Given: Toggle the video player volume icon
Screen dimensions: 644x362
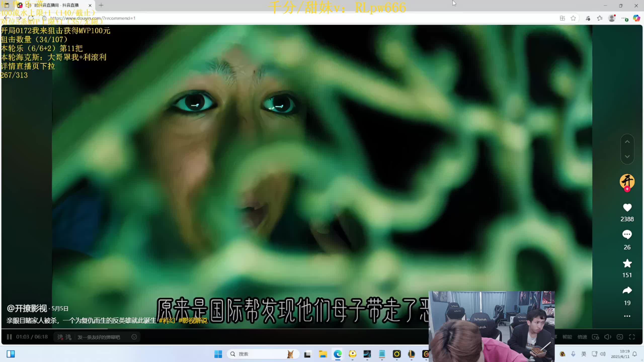Looking at the screenshot, I should tap(608, 337).
